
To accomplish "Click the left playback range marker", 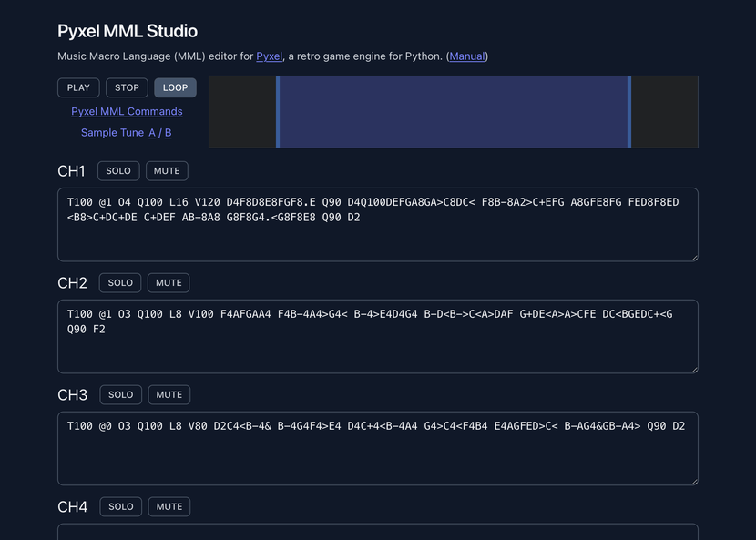I will (278, 112).
